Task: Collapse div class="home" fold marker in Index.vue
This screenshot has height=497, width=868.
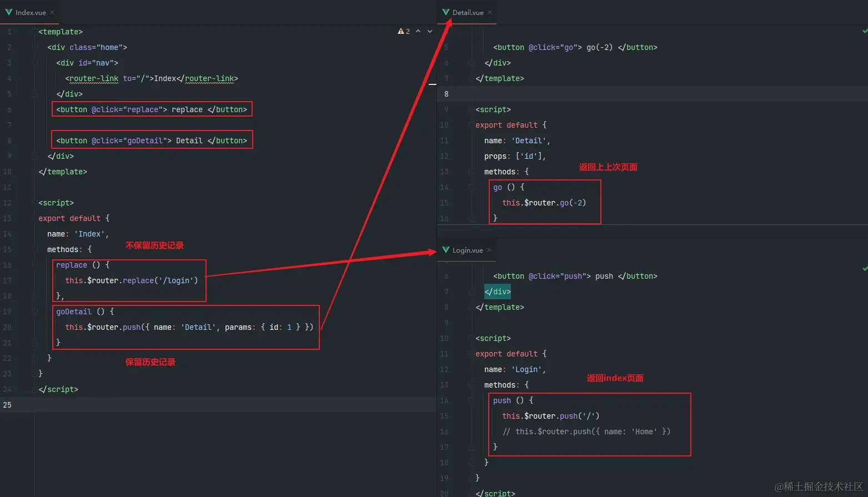Action: pyautogui.click(x=34, y=47)
